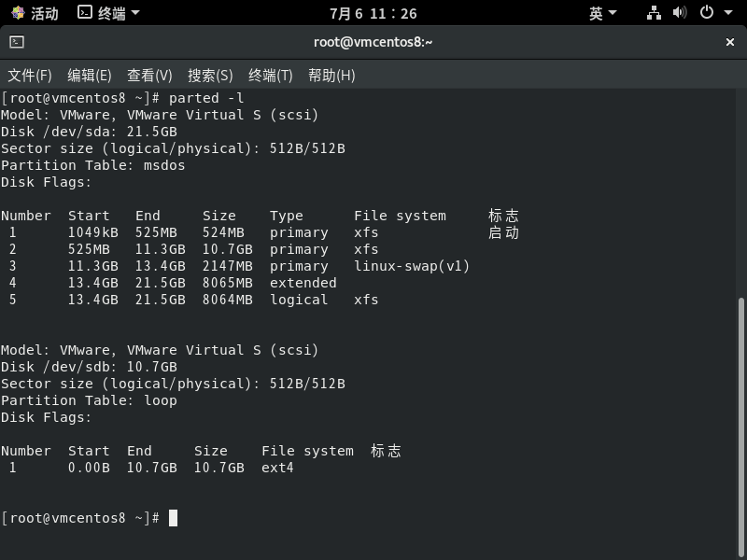Image resolution: width=747 pixels, height=560 pixels.
Task: Open the 帮助(H) menu
Action: pyautogui.click(x=331, y=76)
